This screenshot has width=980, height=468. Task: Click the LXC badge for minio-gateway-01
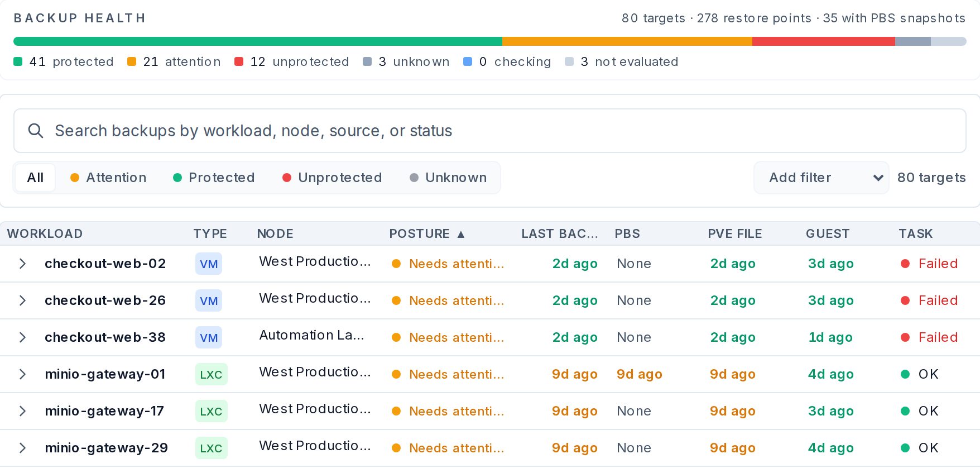[211, 374]
